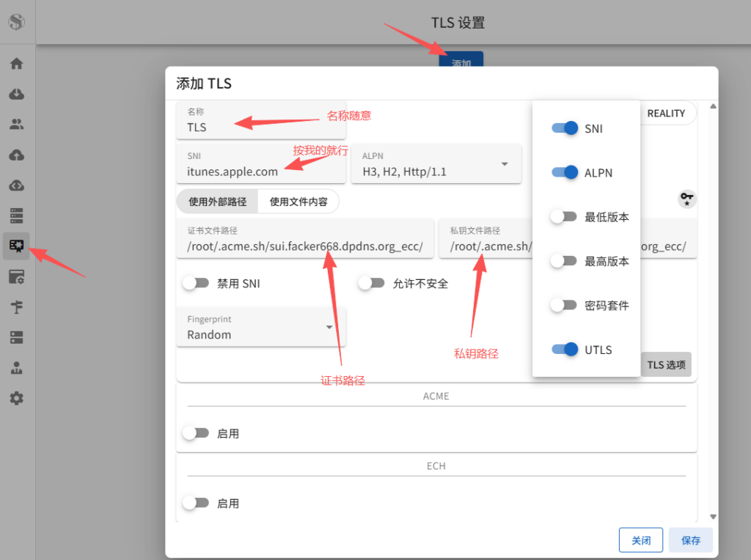The height and width of the screenshot is (560, 751).
Task: Open the Home page from the sidebar
Action: pos(16,63)
